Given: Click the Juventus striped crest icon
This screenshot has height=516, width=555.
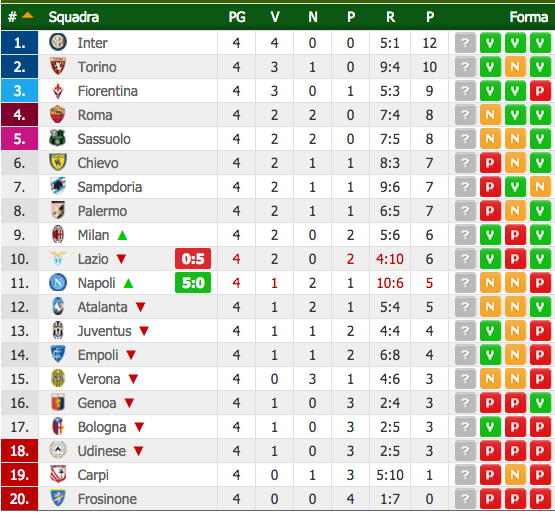Looking at the screenshot, I should click(58, 331).
